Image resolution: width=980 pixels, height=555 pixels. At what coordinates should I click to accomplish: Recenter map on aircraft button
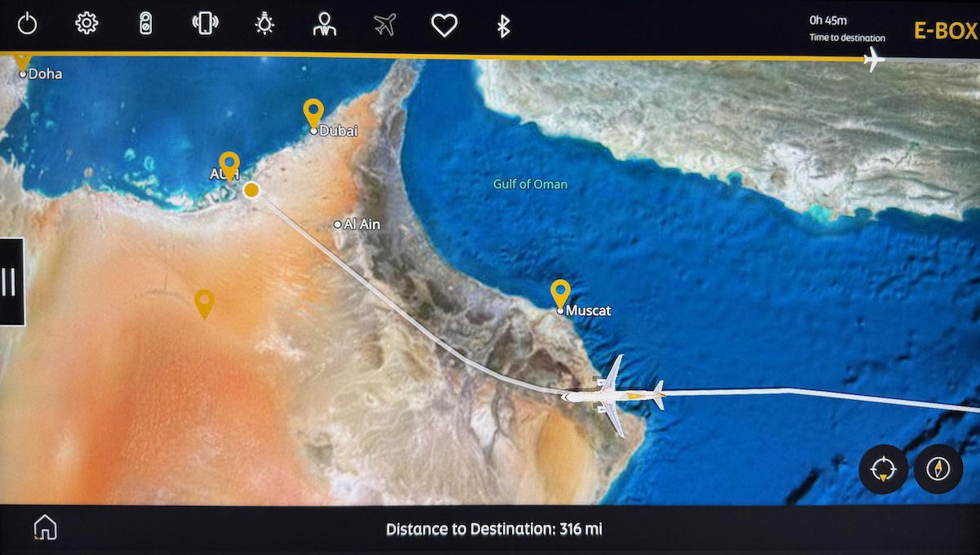883,469
